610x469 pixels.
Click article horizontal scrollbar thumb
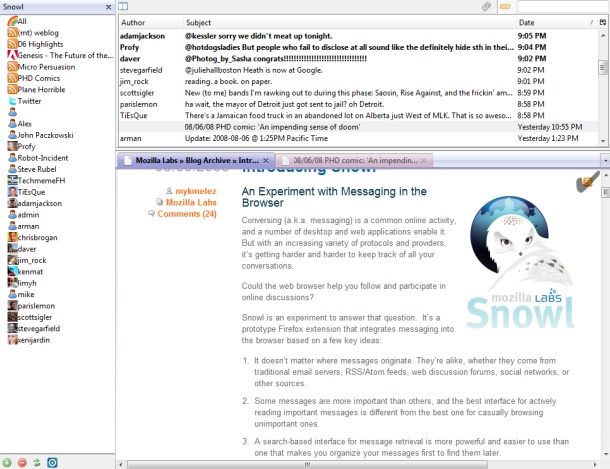(x=307, y=465)
